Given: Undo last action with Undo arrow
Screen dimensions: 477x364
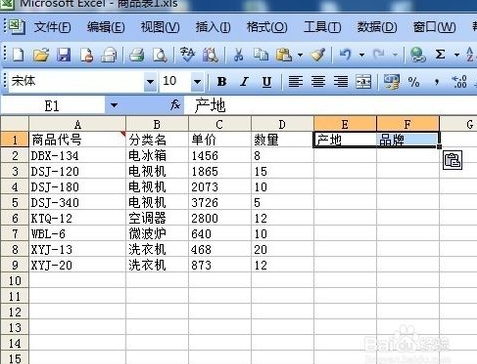Looking at the screenshot, I should pyautogui.click(x=345, y=54).
